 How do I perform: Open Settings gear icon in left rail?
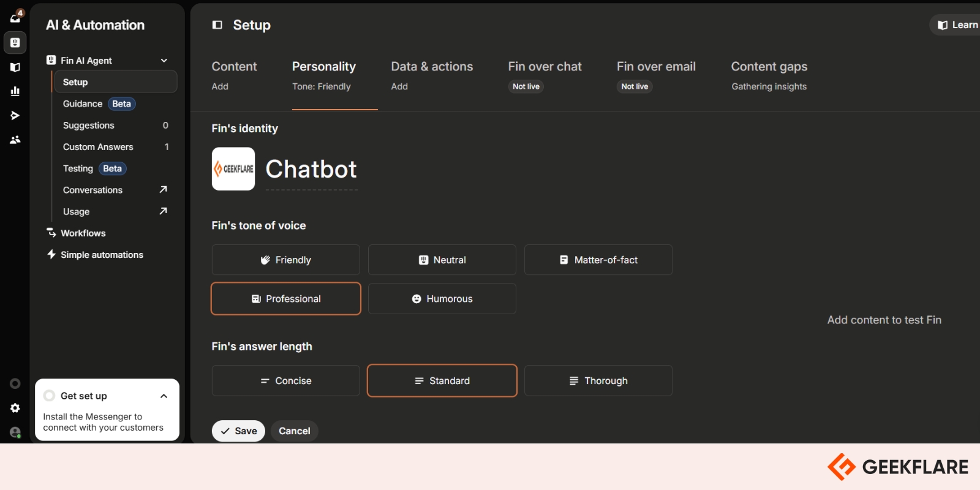click(15, 408)
